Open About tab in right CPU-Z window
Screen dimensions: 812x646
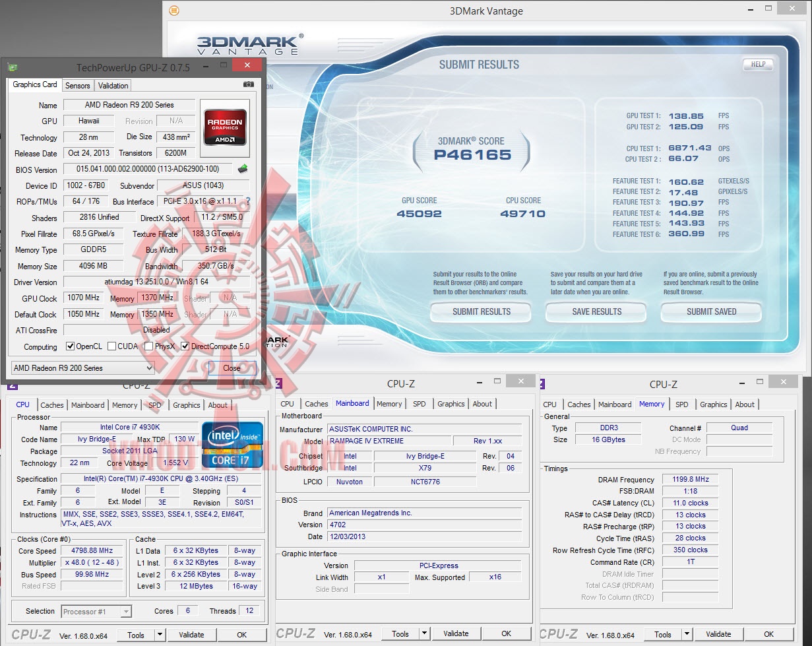pos(745,404)
